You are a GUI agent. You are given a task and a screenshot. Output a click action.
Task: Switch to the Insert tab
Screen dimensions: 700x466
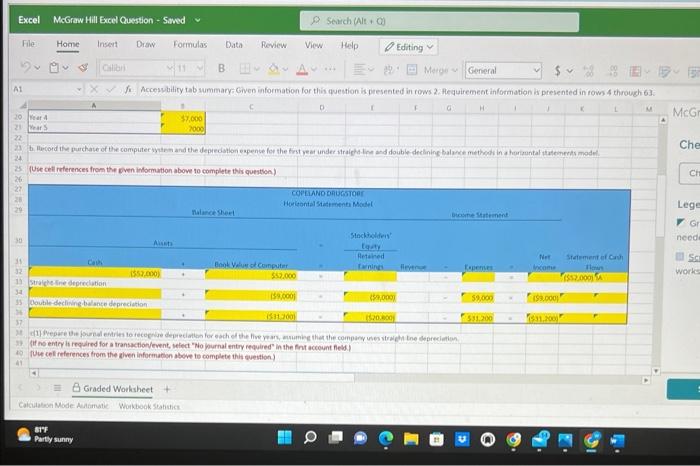click(x=107, y=44)
